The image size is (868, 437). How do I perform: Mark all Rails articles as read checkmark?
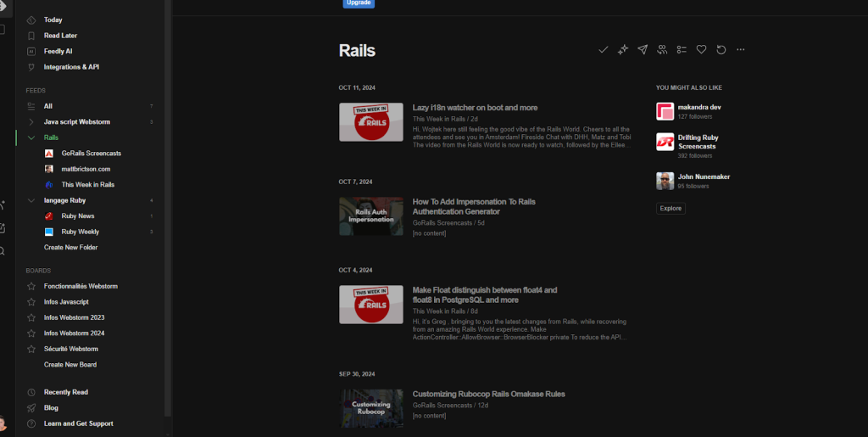(604, 50)
